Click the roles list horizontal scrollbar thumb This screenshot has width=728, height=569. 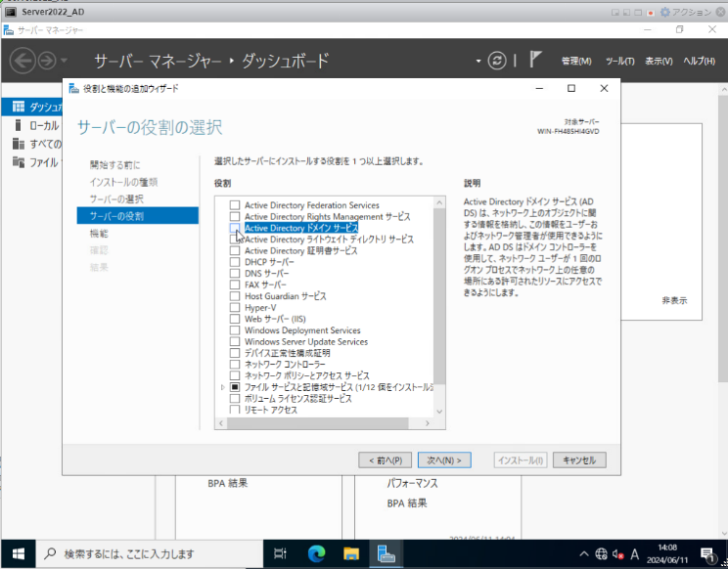tap(318, 423)
